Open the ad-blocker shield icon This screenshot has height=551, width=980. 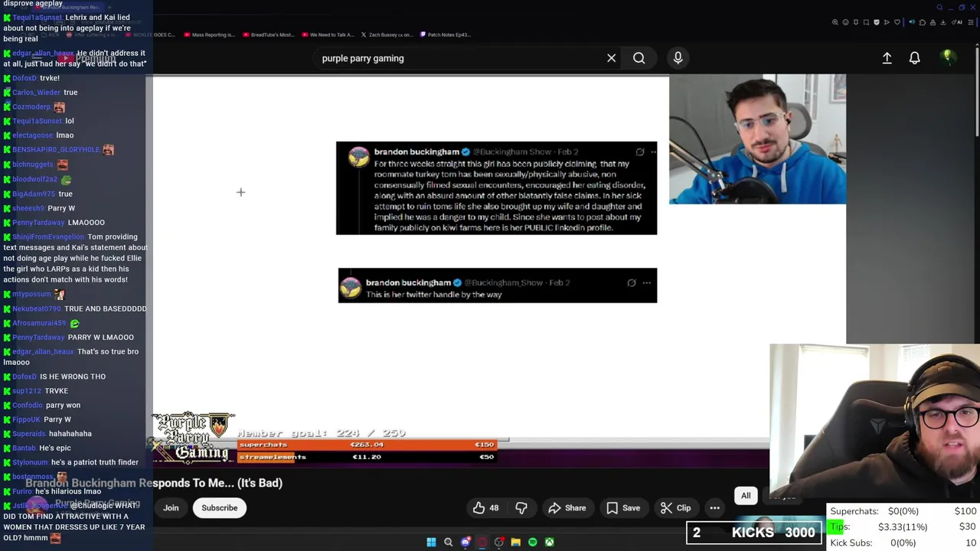pyautogui.click(x=877, y=22)
